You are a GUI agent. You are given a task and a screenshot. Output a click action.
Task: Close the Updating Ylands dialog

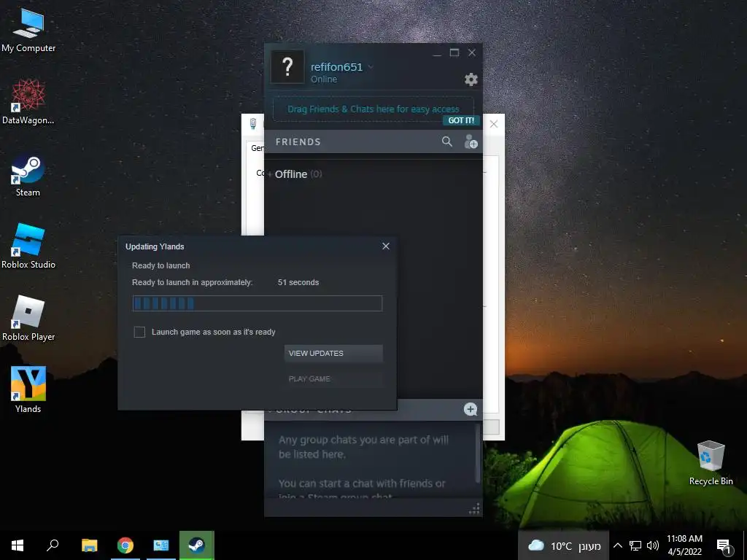click(x=386, y=246)
